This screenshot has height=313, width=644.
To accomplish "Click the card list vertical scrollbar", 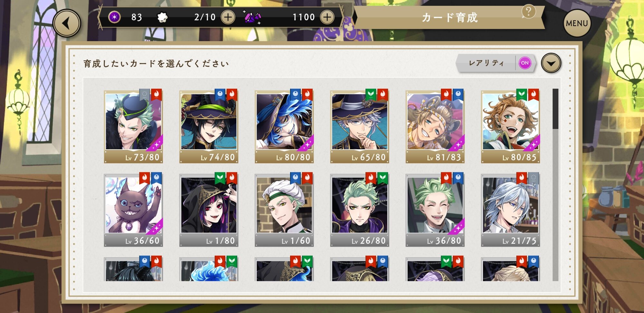I will point(555,185).
